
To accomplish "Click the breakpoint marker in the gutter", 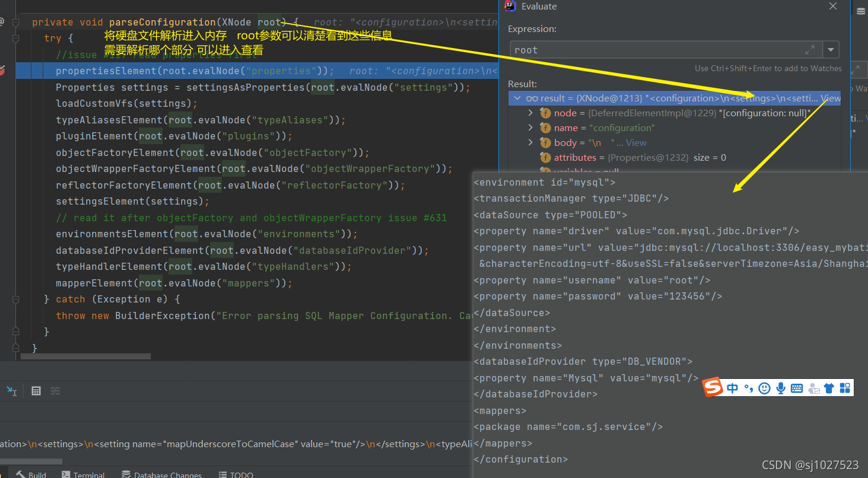I will click(2, 71).
